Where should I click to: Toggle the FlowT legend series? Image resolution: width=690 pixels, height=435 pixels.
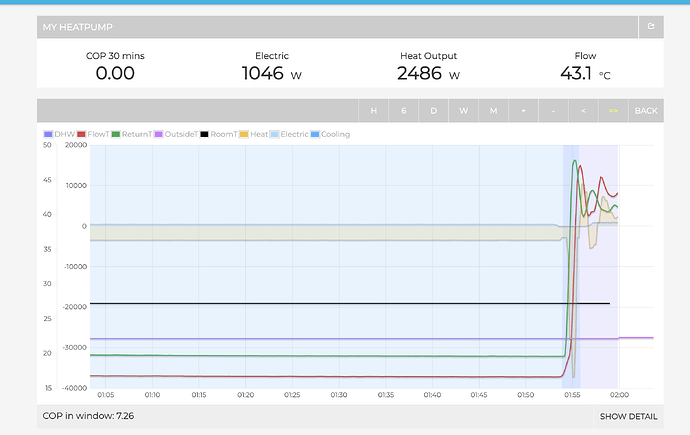93,134
